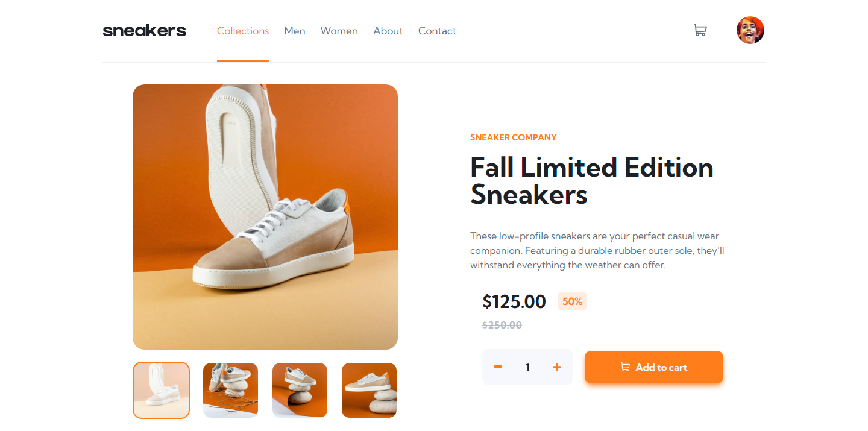Click the plus sign to increase quantity
The height and width of the screenshot is (431, 868).
coord(557,367)
